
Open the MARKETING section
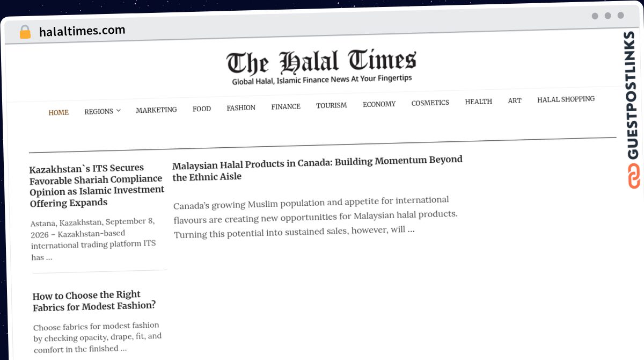tap(156, 110)
